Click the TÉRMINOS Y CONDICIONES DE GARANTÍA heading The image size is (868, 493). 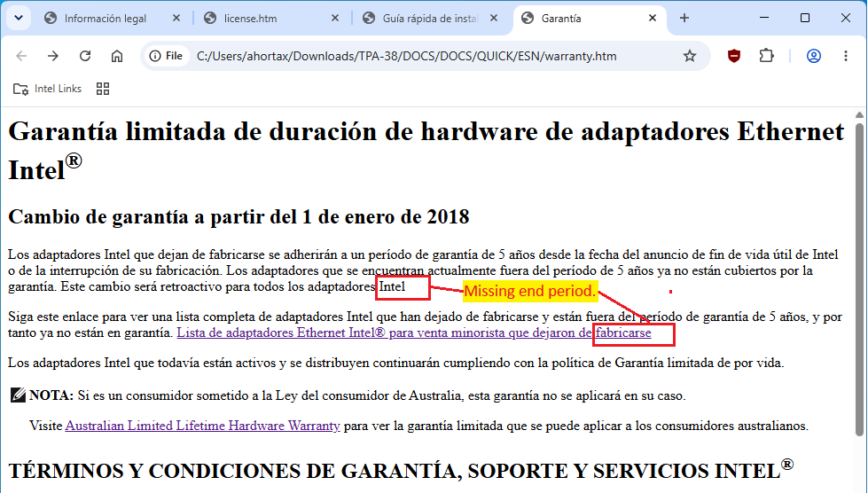[x=402, y=470]
